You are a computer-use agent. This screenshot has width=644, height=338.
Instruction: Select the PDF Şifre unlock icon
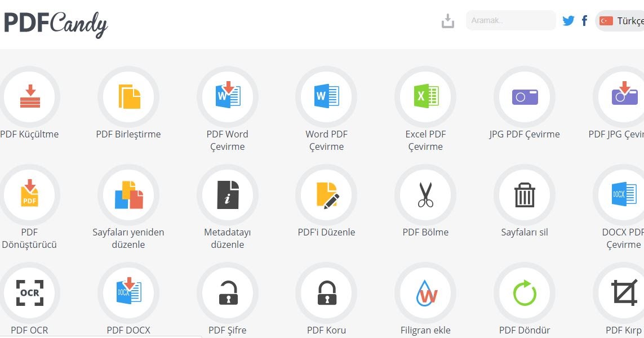[x=228, y=293]
